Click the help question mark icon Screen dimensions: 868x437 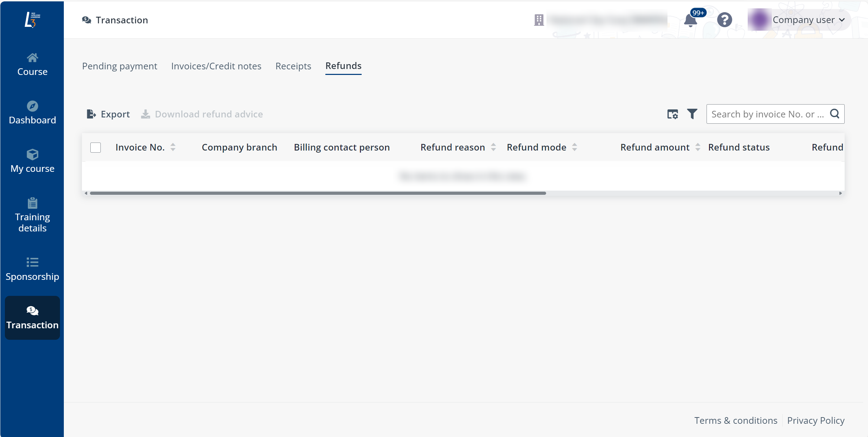coord(724,20)
